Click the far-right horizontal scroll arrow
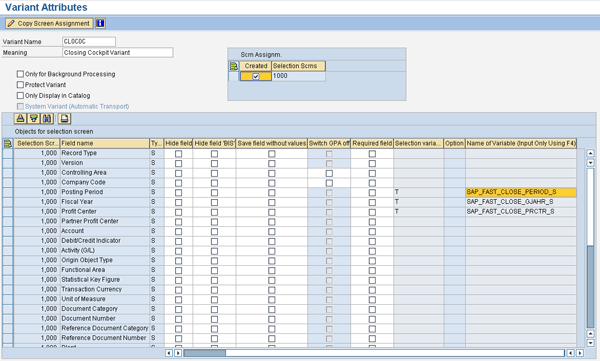The height and width of the screenshot is (361, 600). (x=580, y=353)
